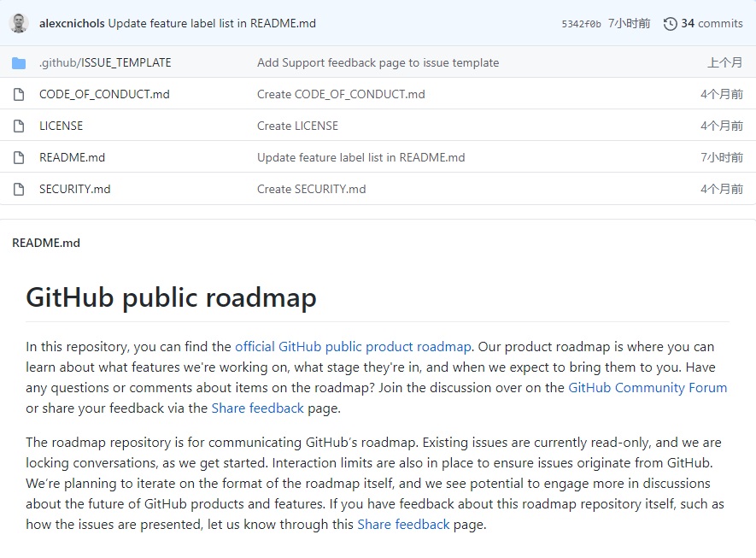
Task: Click '4个月前' timestamp for SECURITY.md row
Action: pyautogui.click(x=722, y=189)
